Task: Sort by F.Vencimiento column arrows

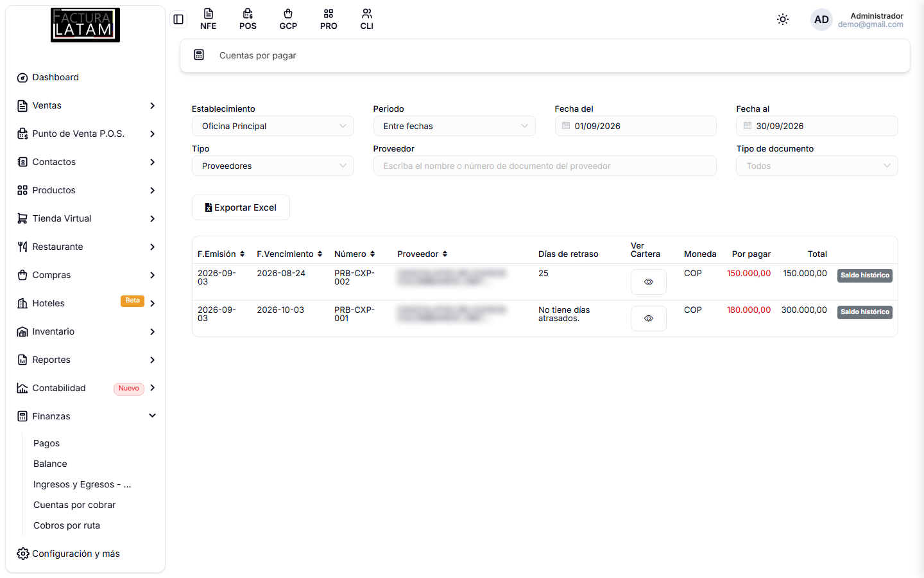Action: point(320,254)
